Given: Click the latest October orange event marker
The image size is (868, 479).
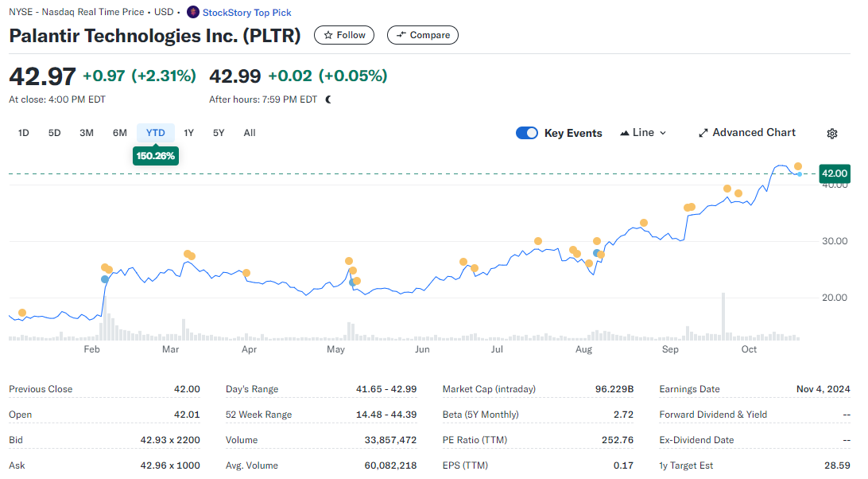Looking at the screenshot, I should click(798, 166).
